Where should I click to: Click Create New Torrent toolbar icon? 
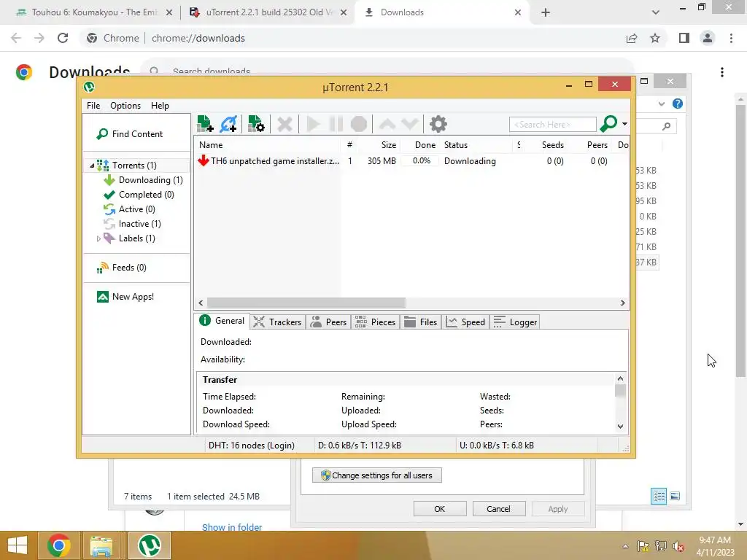point(256,124)
